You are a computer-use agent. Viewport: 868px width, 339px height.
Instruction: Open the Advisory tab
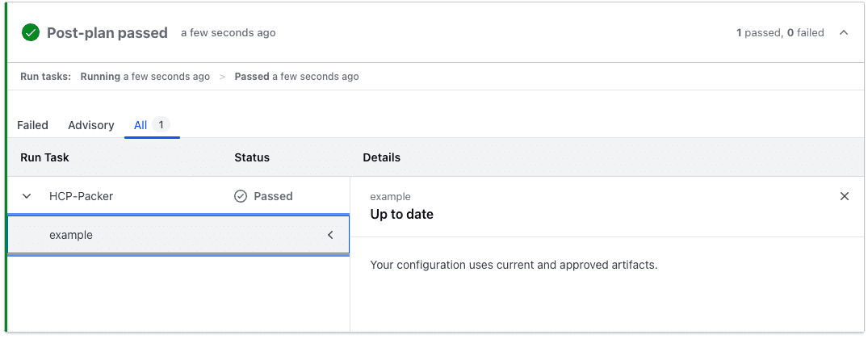(x=91, y=125)
